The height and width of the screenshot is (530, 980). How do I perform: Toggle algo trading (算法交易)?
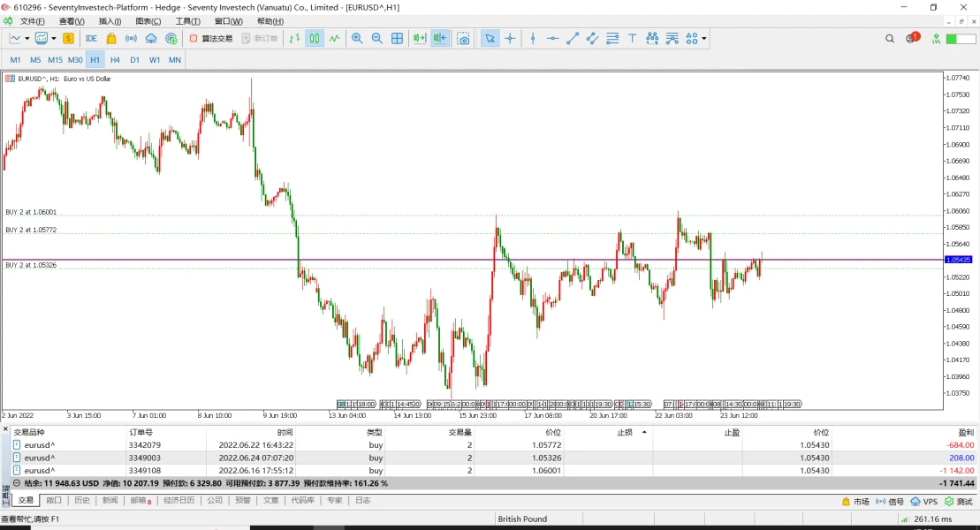click(x=211, y=38)
